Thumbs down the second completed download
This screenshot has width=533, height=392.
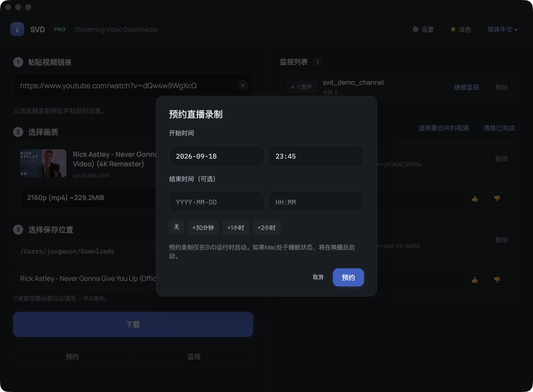coord(497,280)
